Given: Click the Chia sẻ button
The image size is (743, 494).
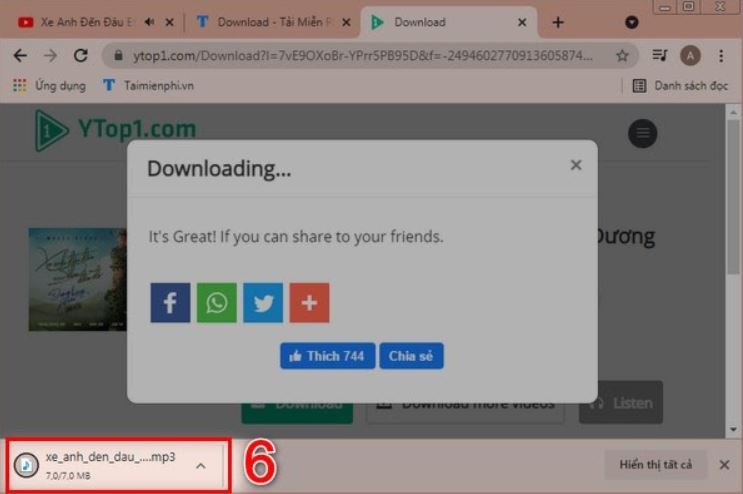Looking at the screenshot, I should pos(411,356).
